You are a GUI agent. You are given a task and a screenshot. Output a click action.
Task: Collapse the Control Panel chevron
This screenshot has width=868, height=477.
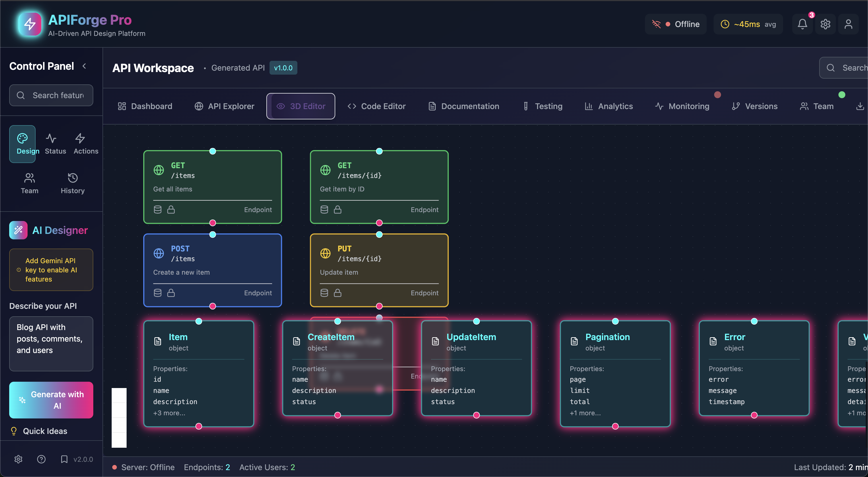(85, 66)
